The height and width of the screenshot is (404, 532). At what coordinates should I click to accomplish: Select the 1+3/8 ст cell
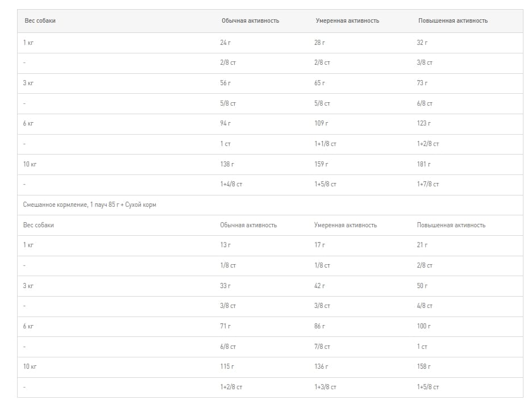[325, 387]
